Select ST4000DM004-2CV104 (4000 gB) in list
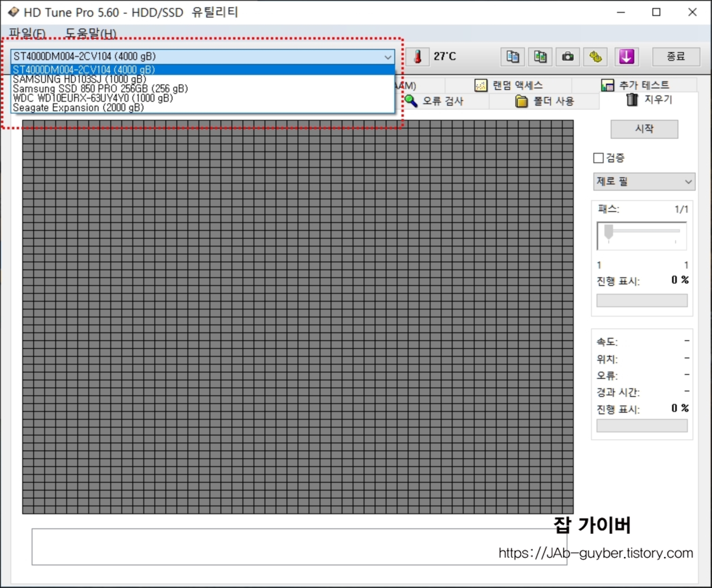Screen dimensions: 712x588 point(203,70)
